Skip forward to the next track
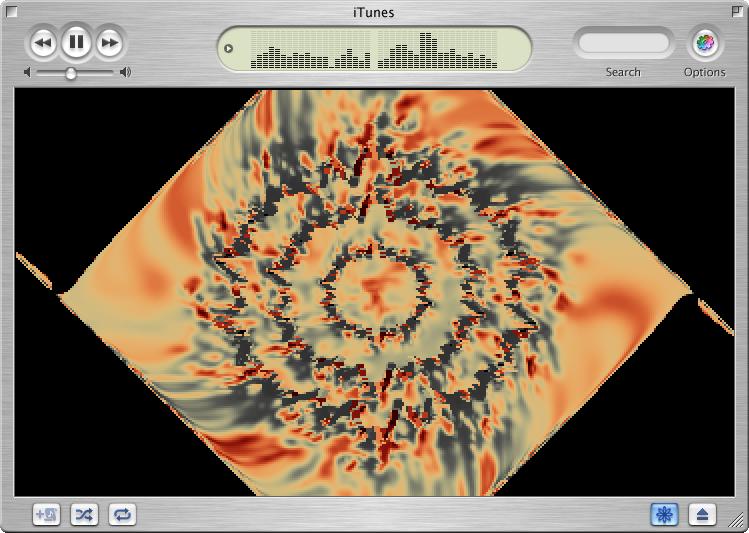The image size is (749, 533). [x=110, y=43]
